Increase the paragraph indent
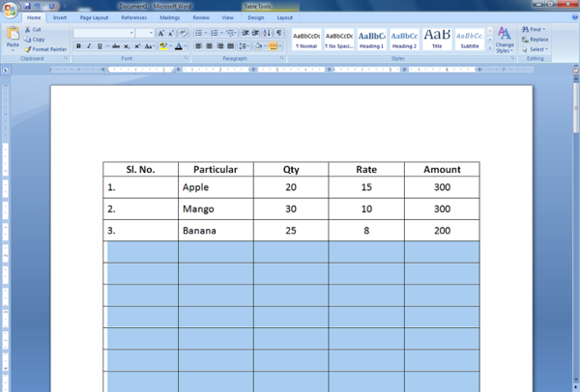Screen dimensions: 580x392 tap(255, 33)
